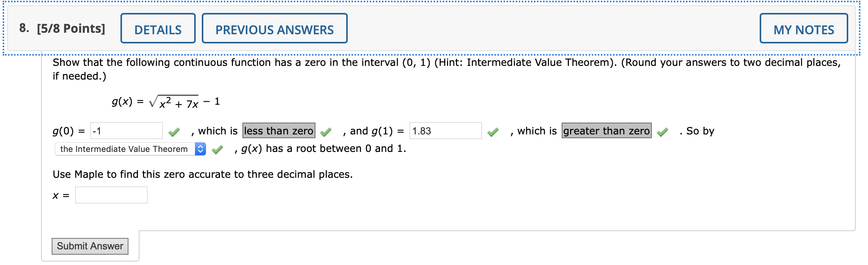Select the 'less than zero' highlighted choice

point(279,131)
